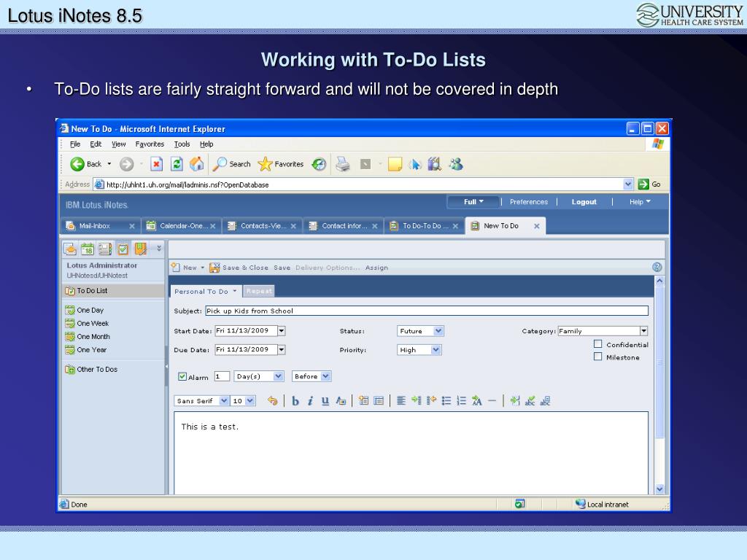Apply underline formatting in editor
The height and width of the screenshot is (560, 747).
coord(325,401)
